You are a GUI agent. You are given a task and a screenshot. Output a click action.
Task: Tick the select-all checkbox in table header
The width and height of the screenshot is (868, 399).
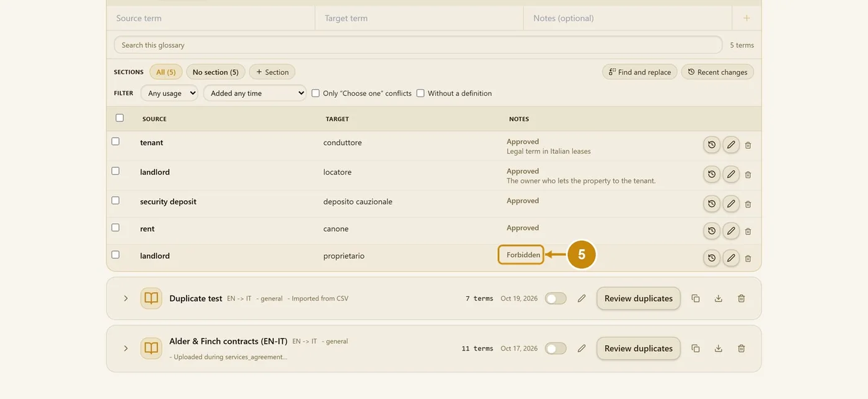click(x=120, y=118)
